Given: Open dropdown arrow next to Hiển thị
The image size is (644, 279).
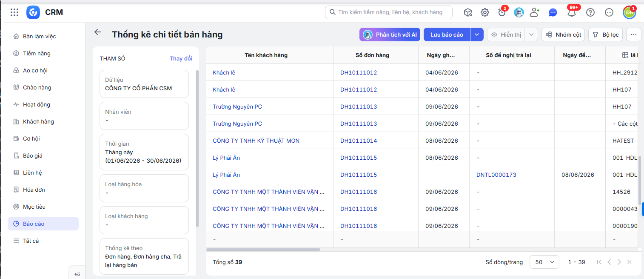Looking at the screenshot, I should 531,35.
